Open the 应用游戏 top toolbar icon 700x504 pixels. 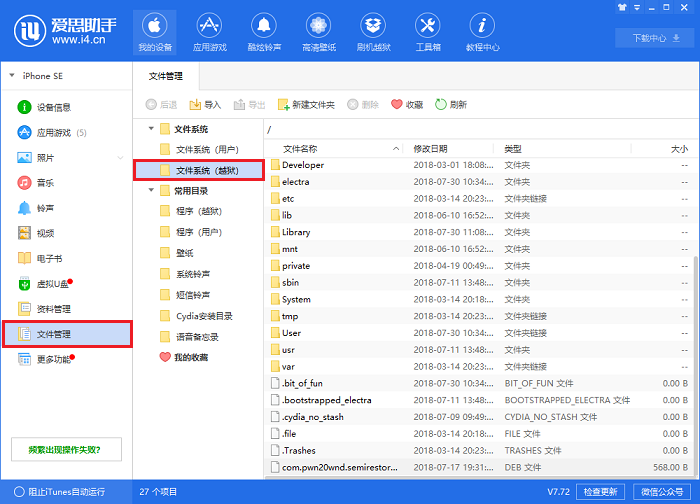click(209, 33)
